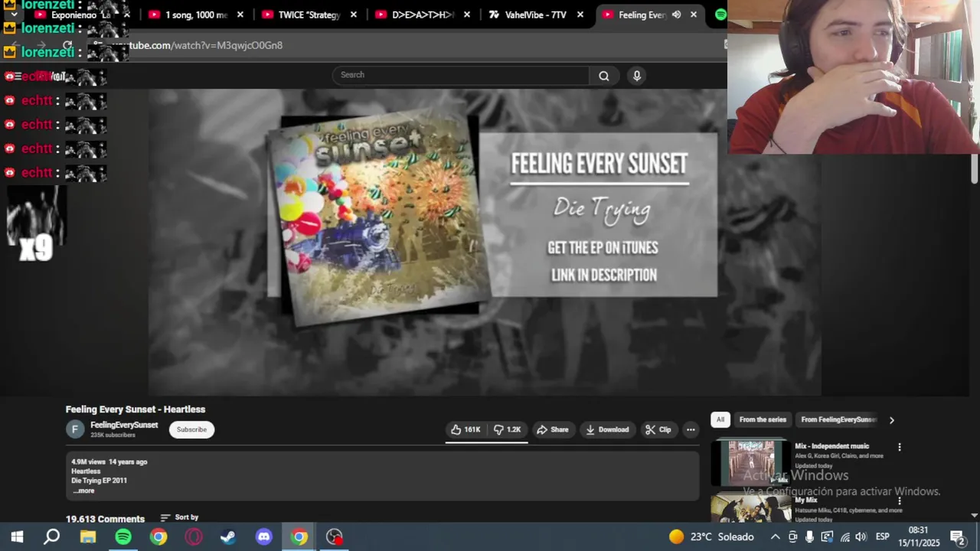
Task: Open the system tray volume control
Action: (x=861, y=537)
